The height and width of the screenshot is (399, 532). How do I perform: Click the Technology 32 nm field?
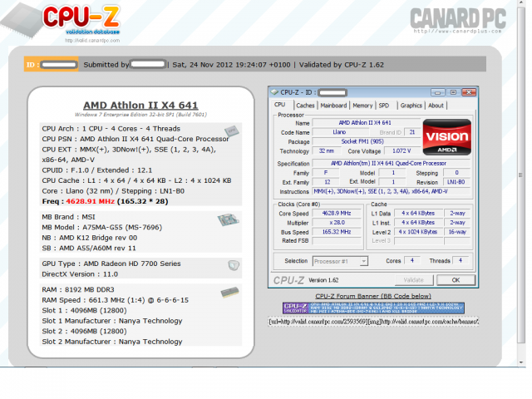(327, 151)
